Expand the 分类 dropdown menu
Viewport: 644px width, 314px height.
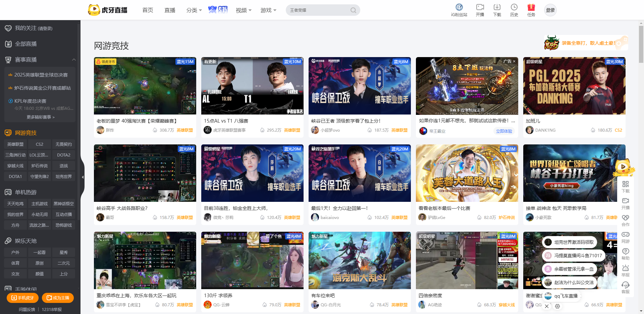coord(194,10)
